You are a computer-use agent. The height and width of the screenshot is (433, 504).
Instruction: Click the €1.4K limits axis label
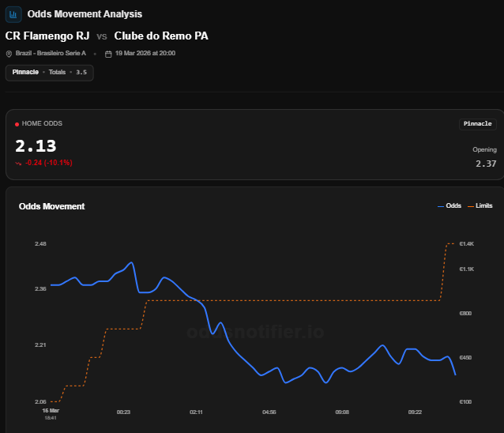[x=467, y=244]
